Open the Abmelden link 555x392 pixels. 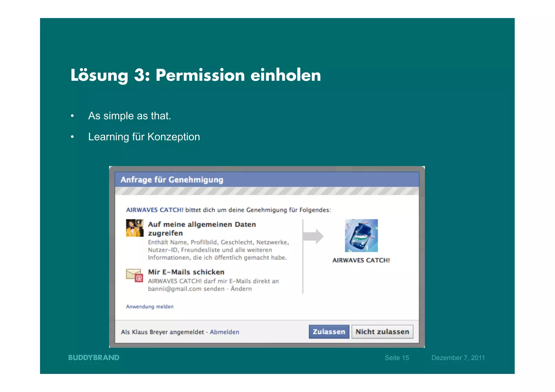[224, 332]
